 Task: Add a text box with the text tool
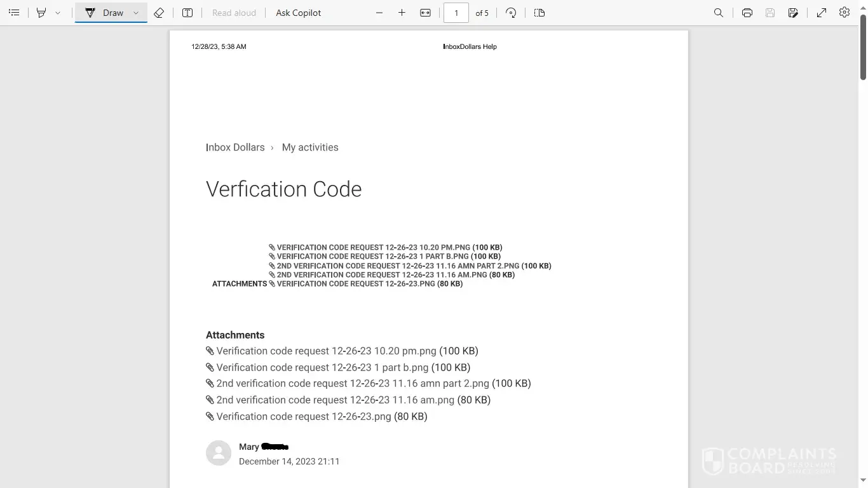click(187, 13)
